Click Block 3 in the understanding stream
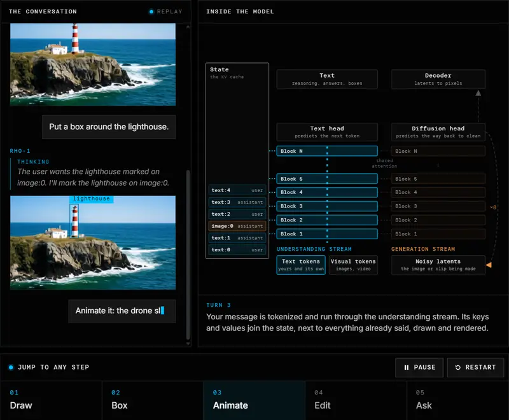The height and width of the screenshot is (420, 509). [x=327, y=206]
